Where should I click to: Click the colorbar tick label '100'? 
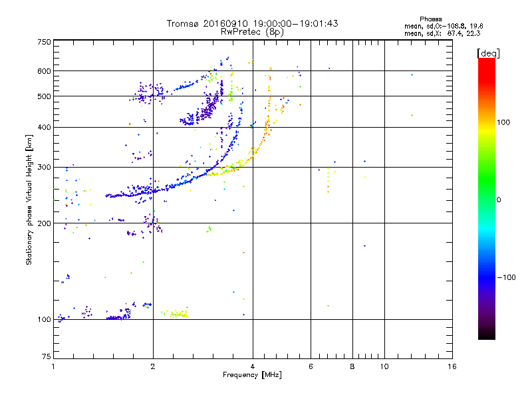pyautogui.click(x=503, y=122)
